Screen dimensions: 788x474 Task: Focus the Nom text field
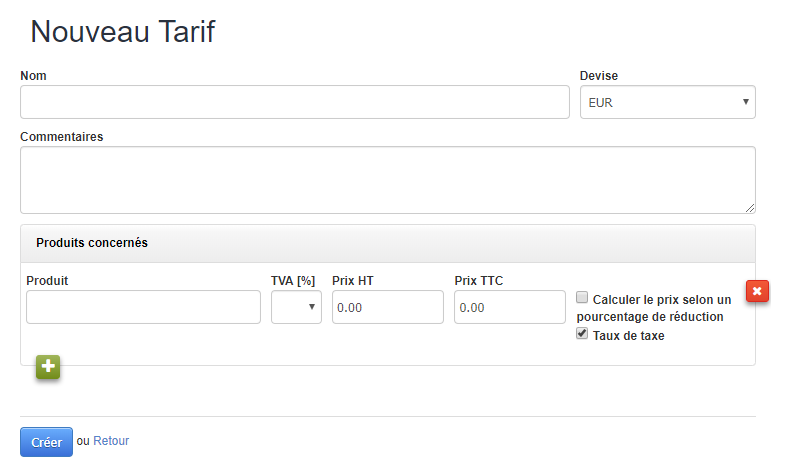pyautogui.click(x=294, y=102)
